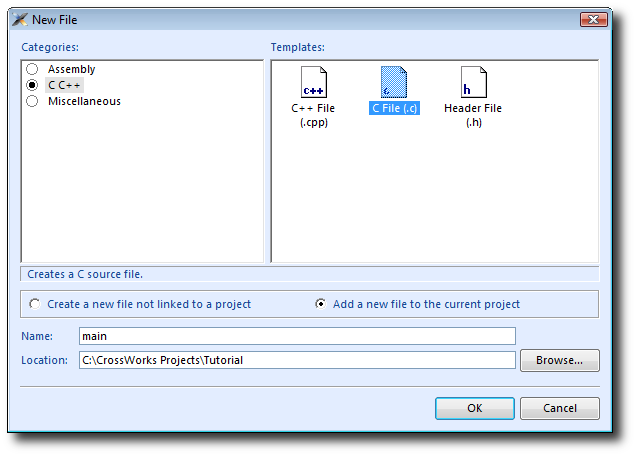Click the Miscellaneous category label
636x456 pixels.
click(x=84, y=101)
